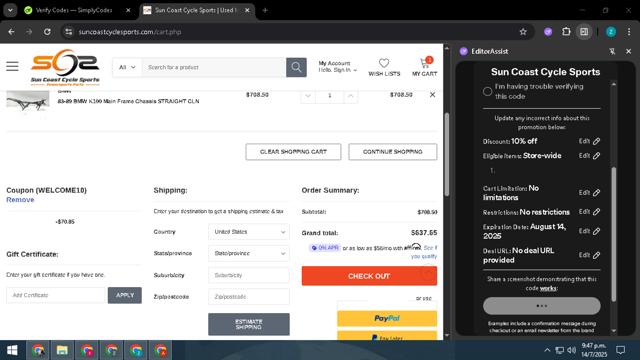640x360 pixels.
Task: Increase BMW frame quantity
Action: pos(350,96)
